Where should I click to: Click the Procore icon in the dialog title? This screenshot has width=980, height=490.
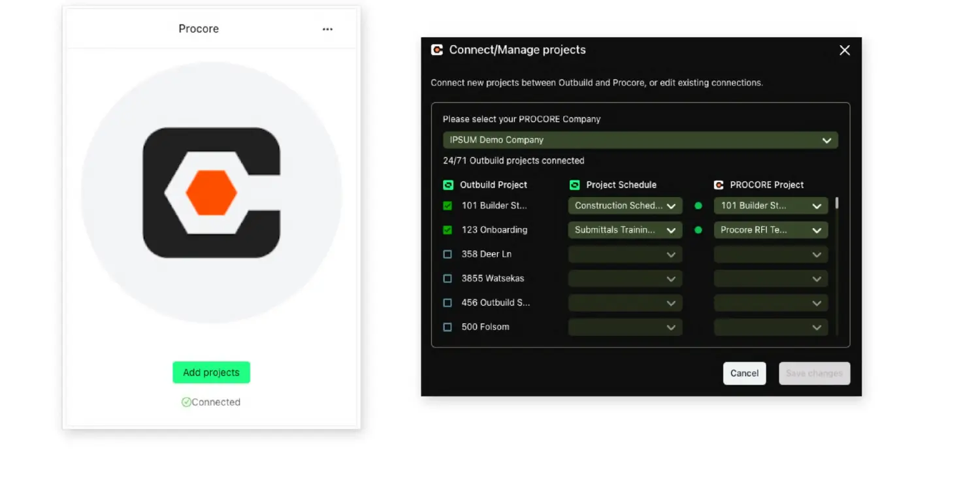pyautogui.click(x=436, y=49)
